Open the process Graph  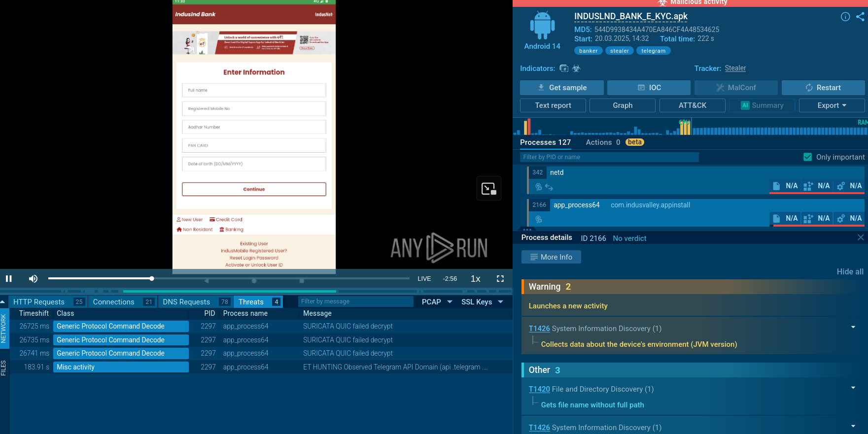[623, 105]
